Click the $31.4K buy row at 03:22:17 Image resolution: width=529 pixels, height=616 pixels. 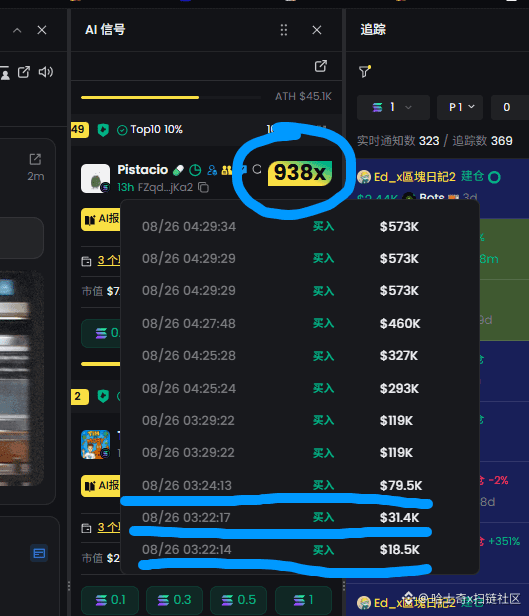pos(300,518)
